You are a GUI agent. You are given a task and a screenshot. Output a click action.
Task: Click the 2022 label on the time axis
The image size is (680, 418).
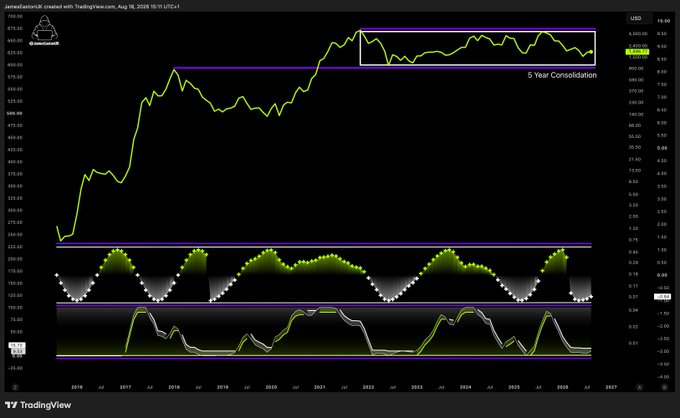click(x=368, y=387)
